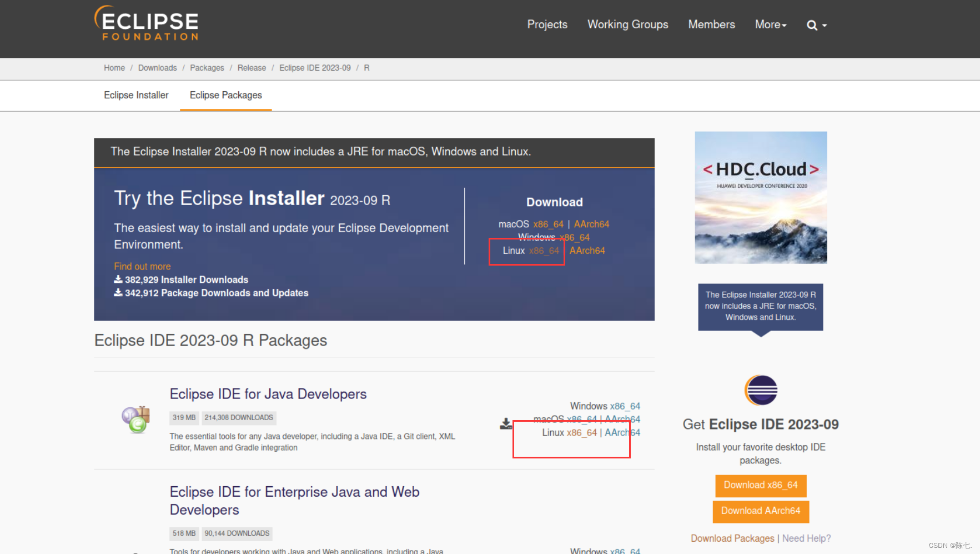980x554 pixels.
Task: Click the 90,144 DOWNLOADS badge
Action: coord(237,533)
